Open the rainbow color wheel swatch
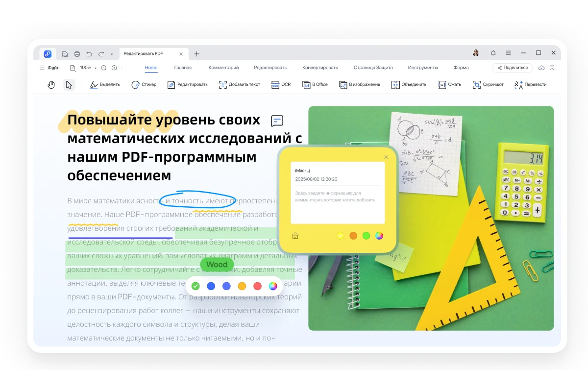588x392 pixels. coord(273,286)
